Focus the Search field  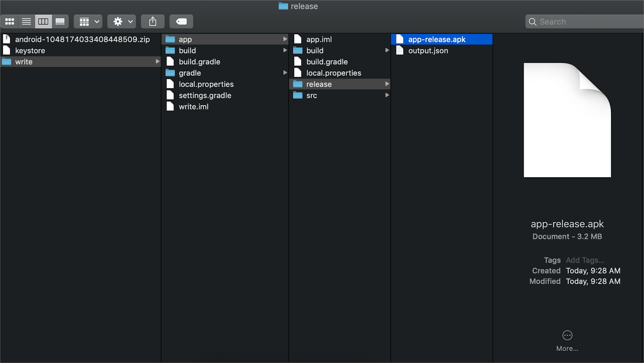(585, 22)
